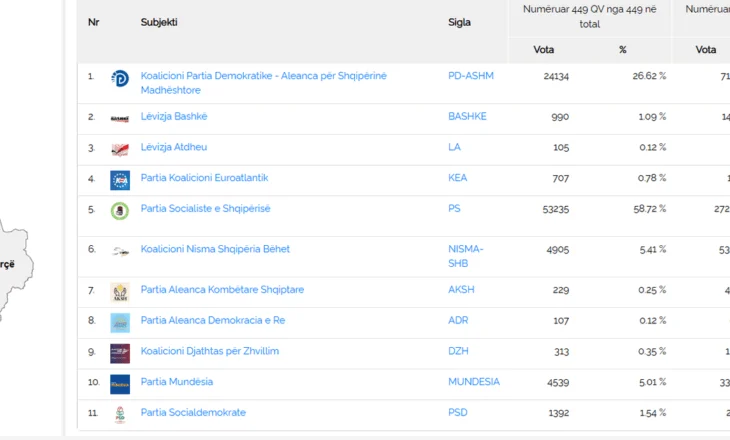Image resolution: width=730 pixels, height=440 pixels.
Task: Open the Lëvizja Bashkë subject link
Action: click(174, 116)
